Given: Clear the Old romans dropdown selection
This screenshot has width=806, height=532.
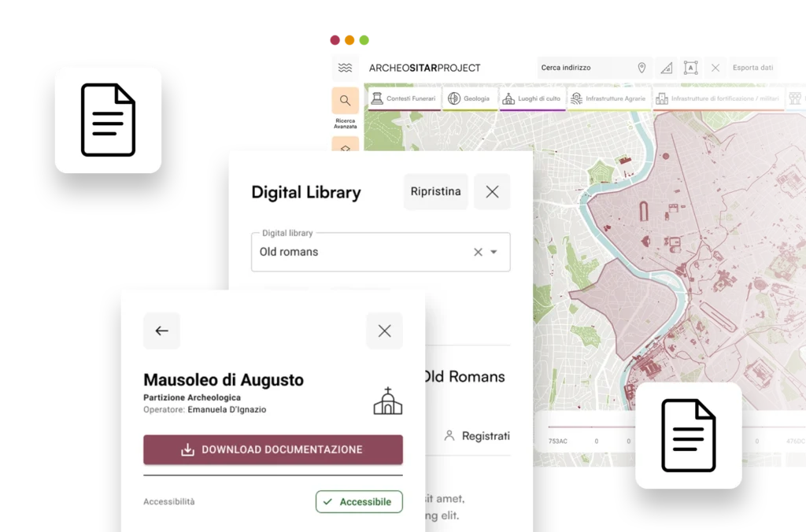Looking at the screenshot, I should click(478, 253).
